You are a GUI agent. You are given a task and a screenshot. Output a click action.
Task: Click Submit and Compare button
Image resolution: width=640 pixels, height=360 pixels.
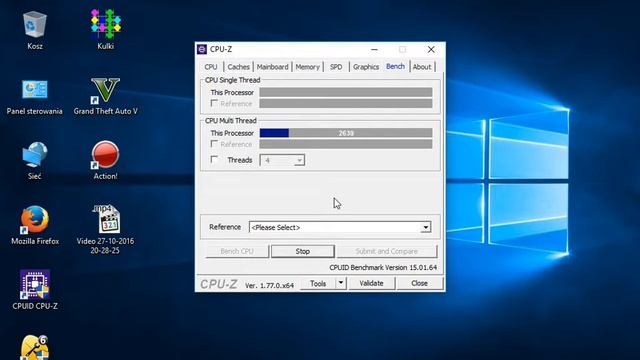click(x=387, y=251)
